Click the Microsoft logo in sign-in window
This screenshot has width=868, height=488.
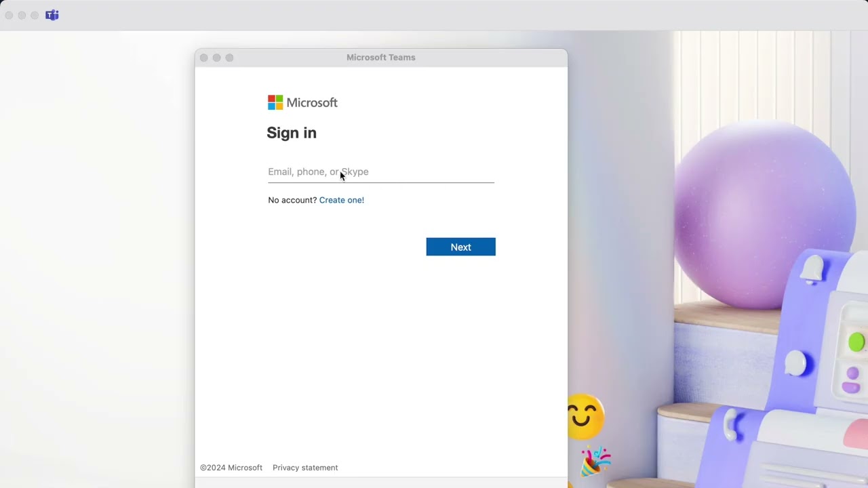point(302,102)
